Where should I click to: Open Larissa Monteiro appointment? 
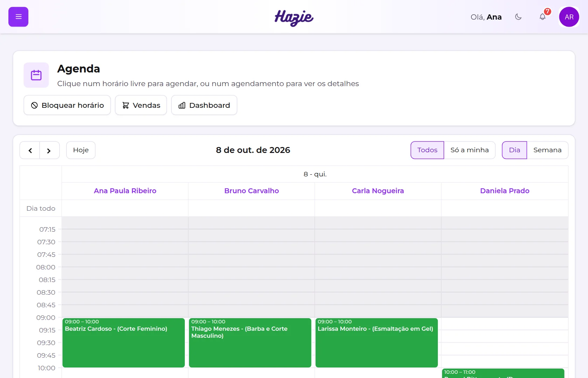377,343
